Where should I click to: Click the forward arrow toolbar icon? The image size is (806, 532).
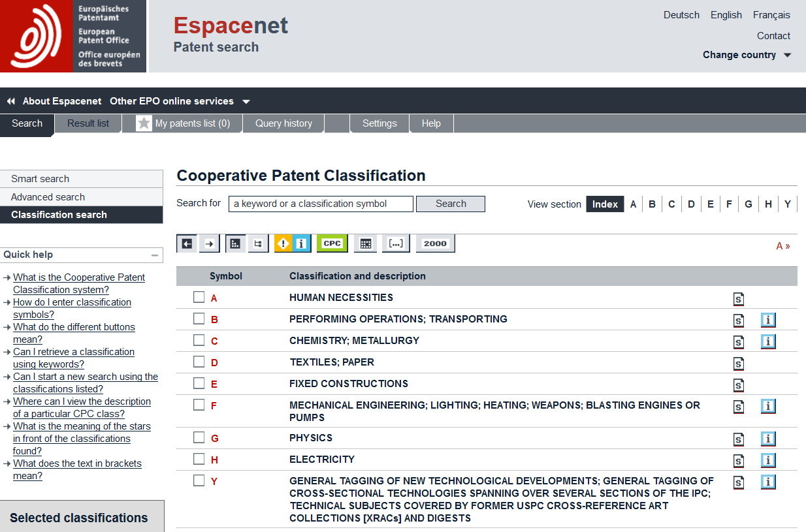[x=209, y=243]
